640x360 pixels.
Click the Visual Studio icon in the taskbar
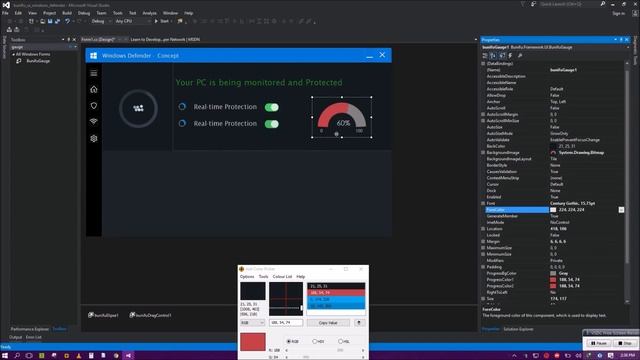(x=128, y=356)
